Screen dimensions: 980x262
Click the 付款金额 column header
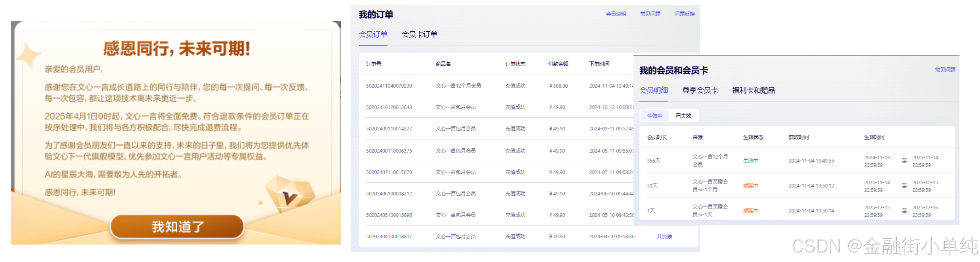(558, 64)
